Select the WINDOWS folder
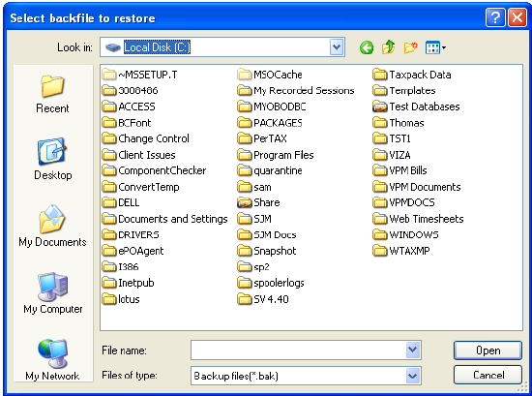Screen dimensions: 532x396 406,234
